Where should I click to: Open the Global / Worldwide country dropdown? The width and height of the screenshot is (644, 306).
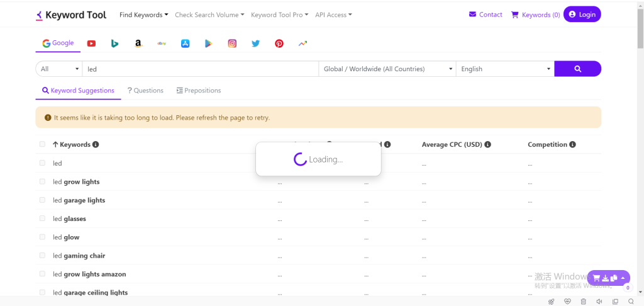[x=387, y=69]
